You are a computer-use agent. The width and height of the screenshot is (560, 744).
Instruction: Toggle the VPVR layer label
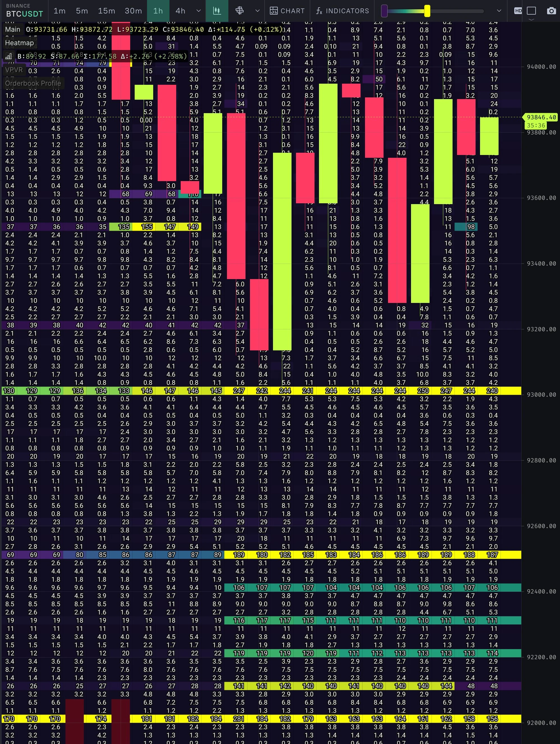(14, 70)
